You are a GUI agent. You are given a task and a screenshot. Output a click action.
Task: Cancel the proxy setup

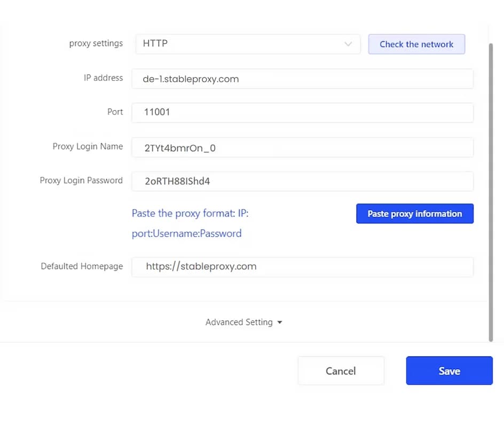341,371
